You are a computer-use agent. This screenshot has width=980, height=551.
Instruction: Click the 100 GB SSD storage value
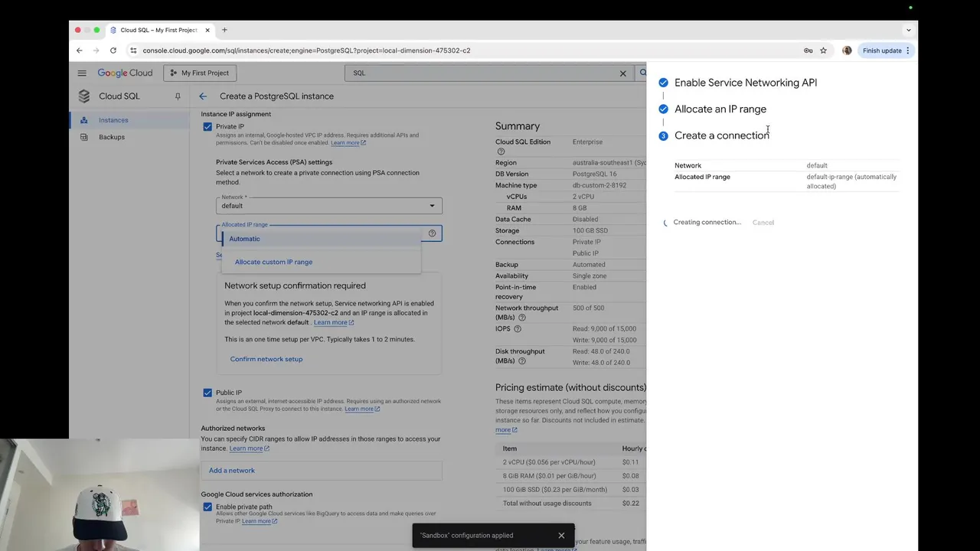coord(590,230)
